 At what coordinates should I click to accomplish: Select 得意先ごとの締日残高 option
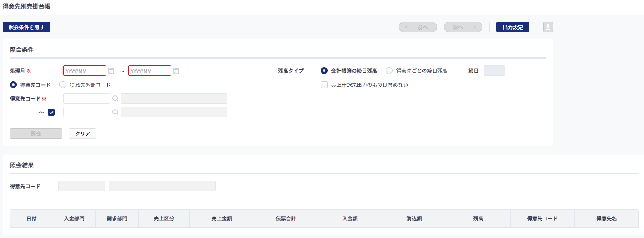[x=389, y=71]
